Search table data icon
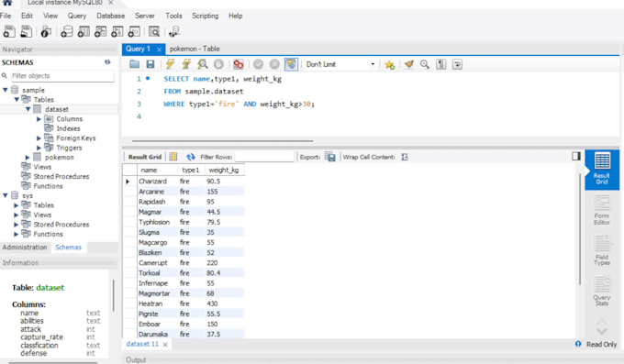 click(x=154, y=31)
